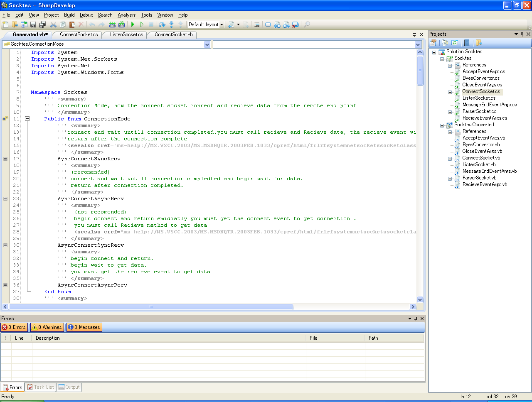Click the Step Over debug icon
Image resolution: width=532 pixels, height=402 pixels.
pyautogui.click(x=162, y=25)
